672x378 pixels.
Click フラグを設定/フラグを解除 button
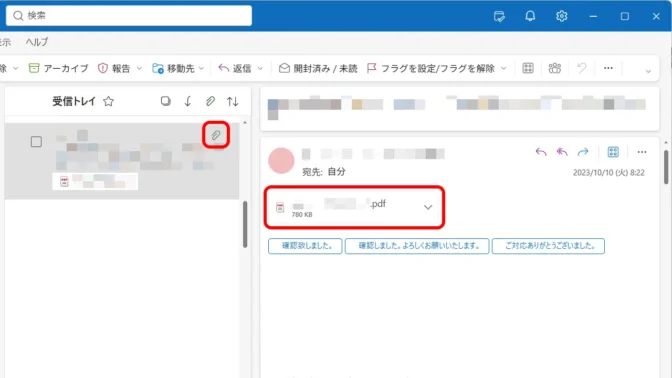[x=431, y=68]
